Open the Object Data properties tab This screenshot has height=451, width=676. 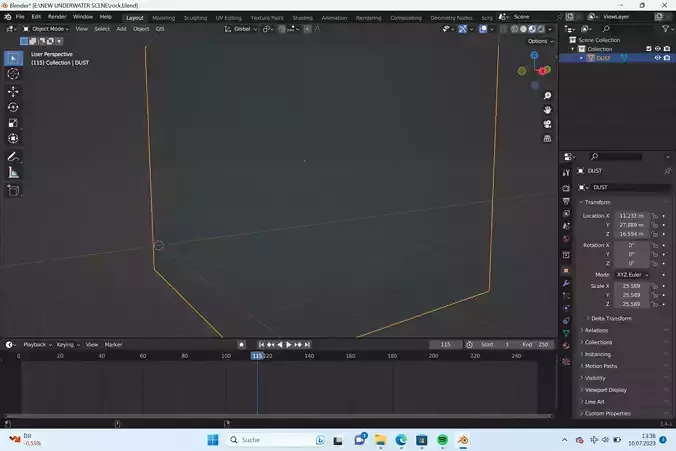[566, 333]
